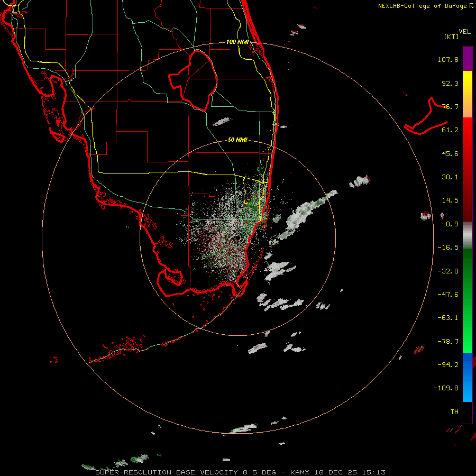Click the 92.3 velocity scale value

coord(450,83)
